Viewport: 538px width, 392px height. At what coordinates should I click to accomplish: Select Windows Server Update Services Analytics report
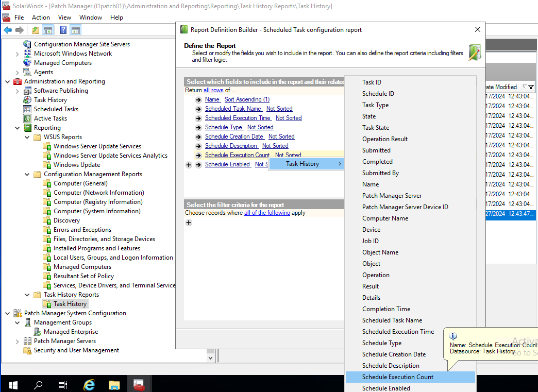coord(110,156)
